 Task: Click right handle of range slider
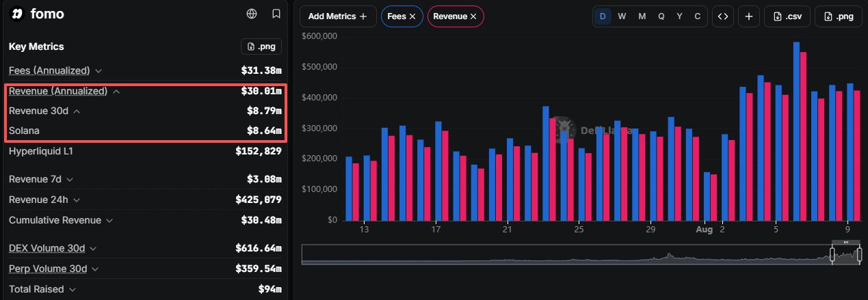(x=859, y=255)
